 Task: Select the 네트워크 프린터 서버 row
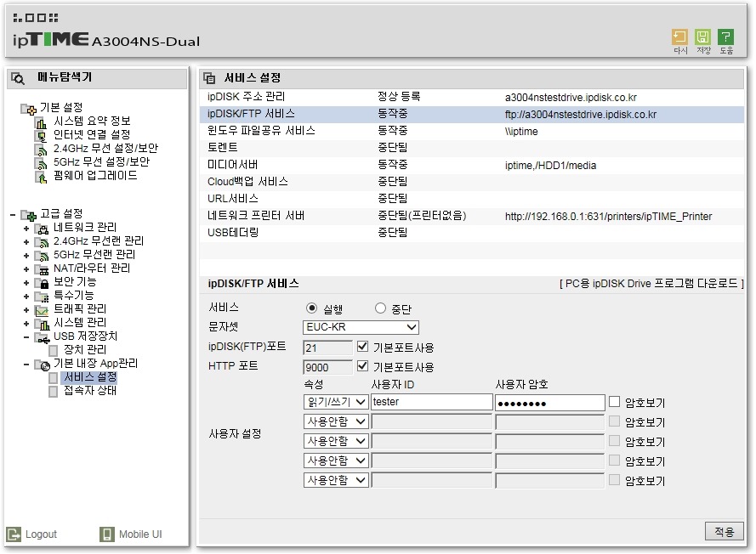(x=471, y=216)
